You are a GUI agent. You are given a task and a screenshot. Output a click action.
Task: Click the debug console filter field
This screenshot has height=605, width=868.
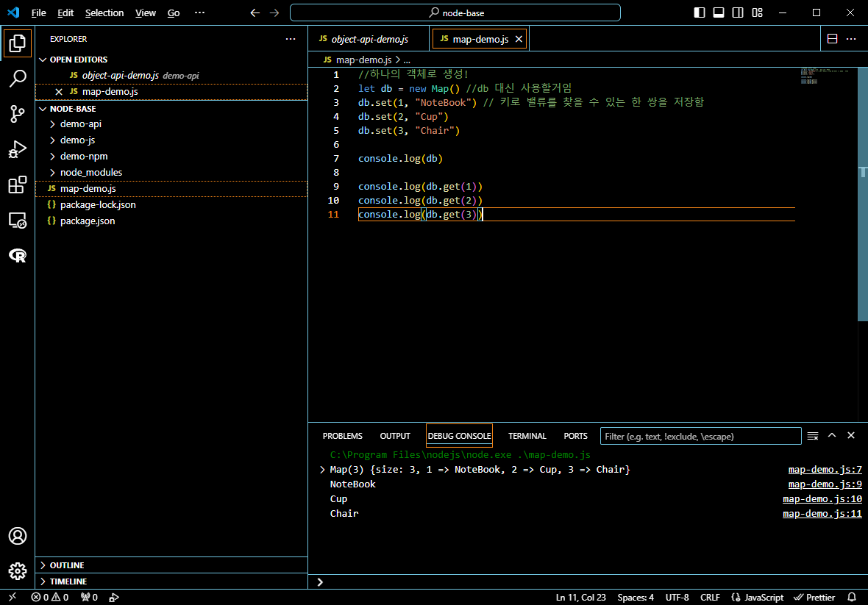click(x=701, y=436)
